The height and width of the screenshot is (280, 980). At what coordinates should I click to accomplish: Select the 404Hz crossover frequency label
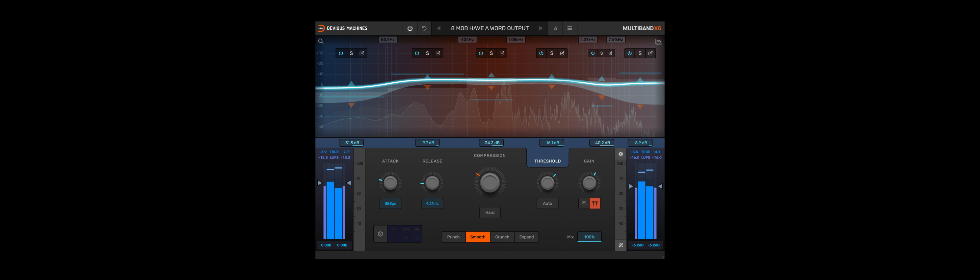tap(467, 40)
